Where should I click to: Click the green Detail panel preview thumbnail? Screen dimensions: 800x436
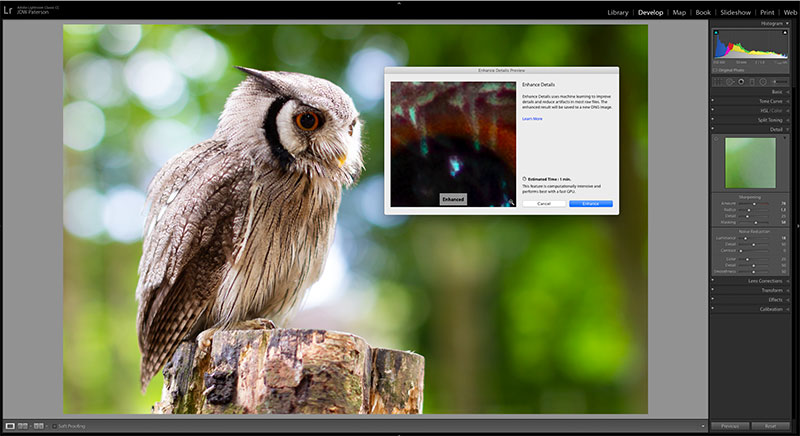750,163
